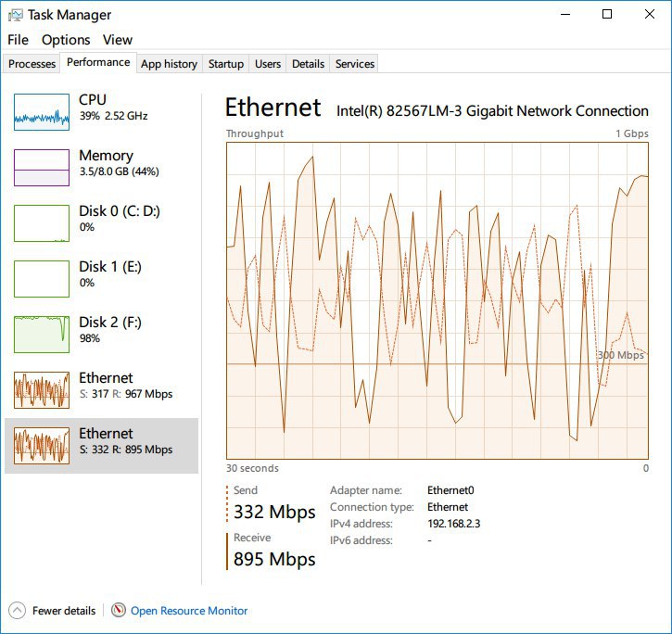Open Resource Monitor link
This screenshot has height=634, width=672.
coord(189,611)
